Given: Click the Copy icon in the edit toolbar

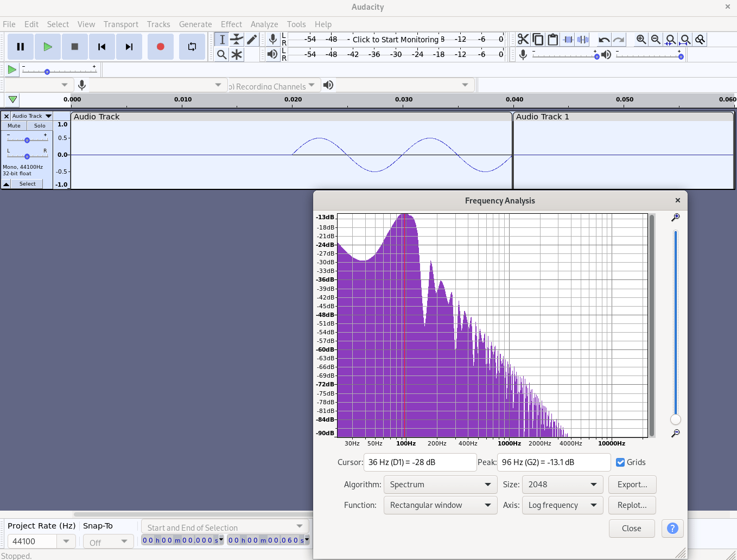Looking at the screenshot, I should click(x=538, y=40).
